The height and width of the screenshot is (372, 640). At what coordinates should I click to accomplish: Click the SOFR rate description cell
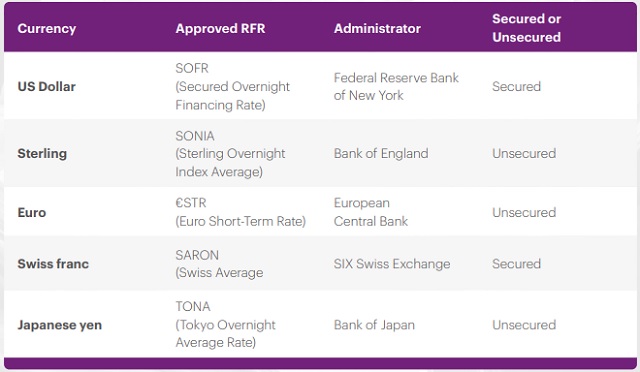click(232, 87)
